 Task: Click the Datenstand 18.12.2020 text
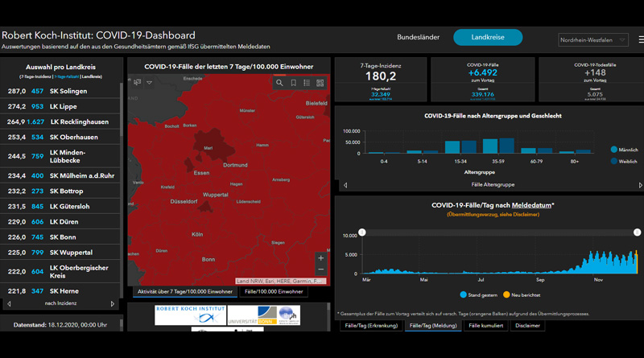click(60, 325)
